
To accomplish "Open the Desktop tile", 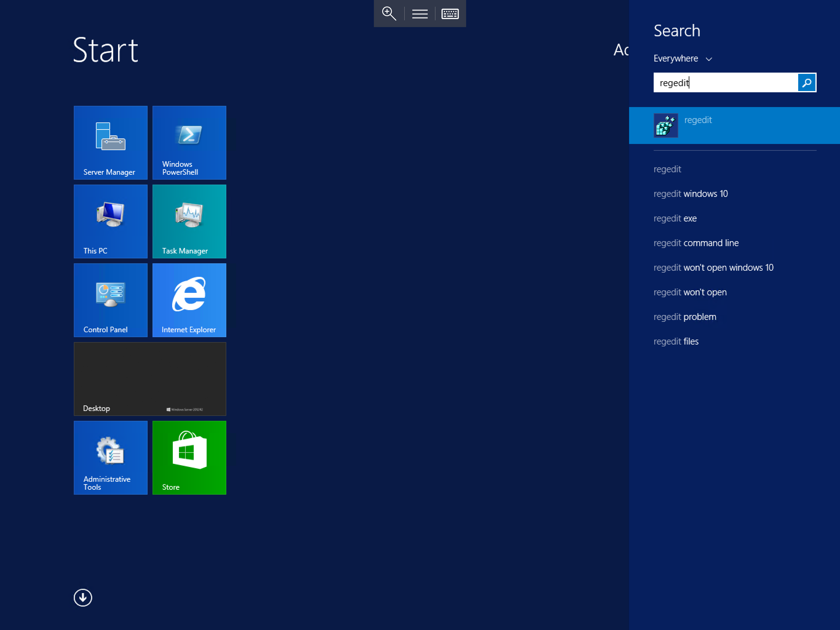I will (150, 379).
